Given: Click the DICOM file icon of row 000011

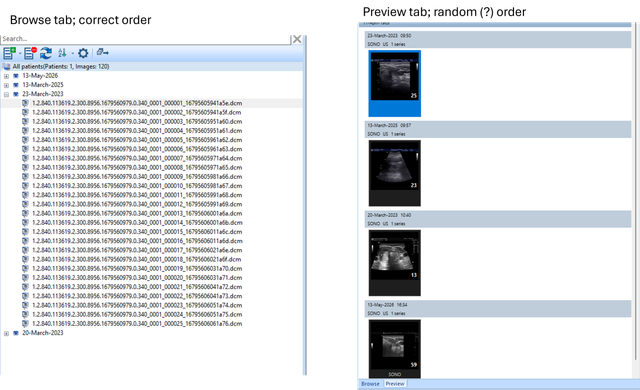Looking at the screenshot, I should tap(25, 195).
